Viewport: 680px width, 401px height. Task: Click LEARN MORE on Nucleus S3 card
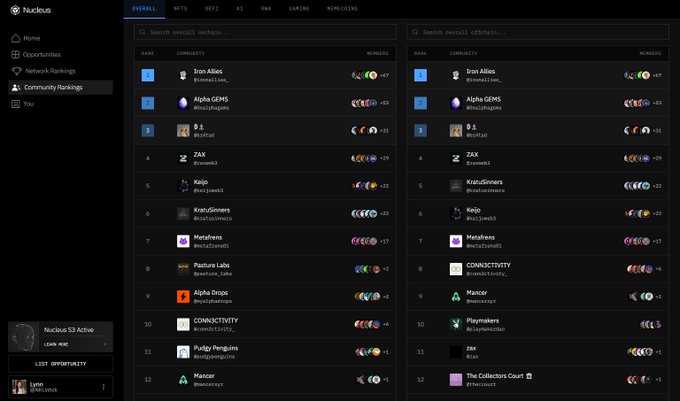coord(56,344)
